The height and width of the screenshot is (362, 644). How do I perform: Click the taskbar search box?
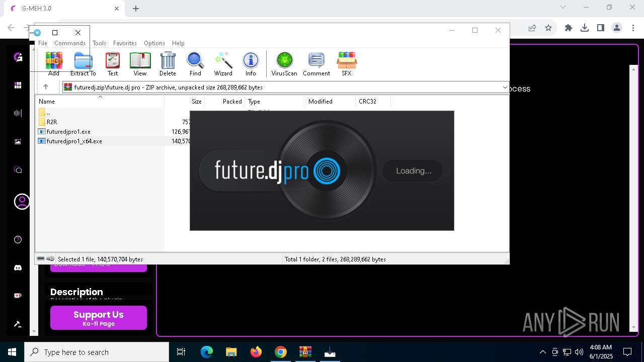click(x=97, y=352)
